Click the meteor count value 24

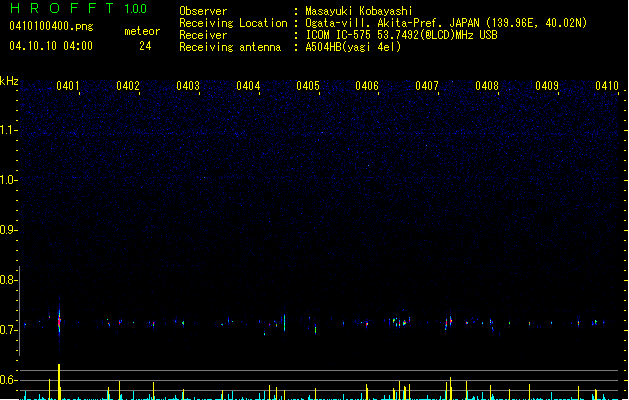pyautogui.click(x=145, y=46)
